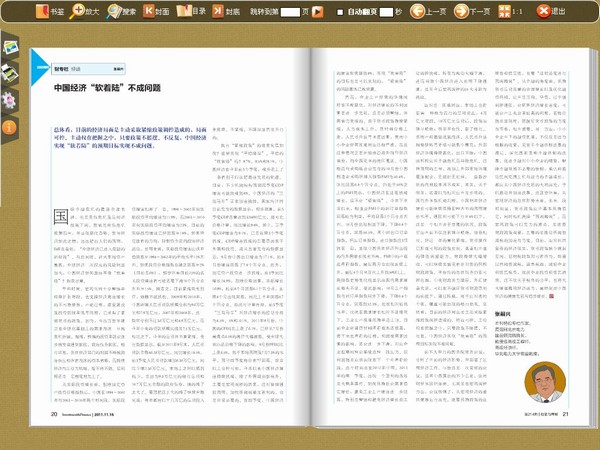
Task: Jump to the 封底 back cover
Action: (226, 11)
